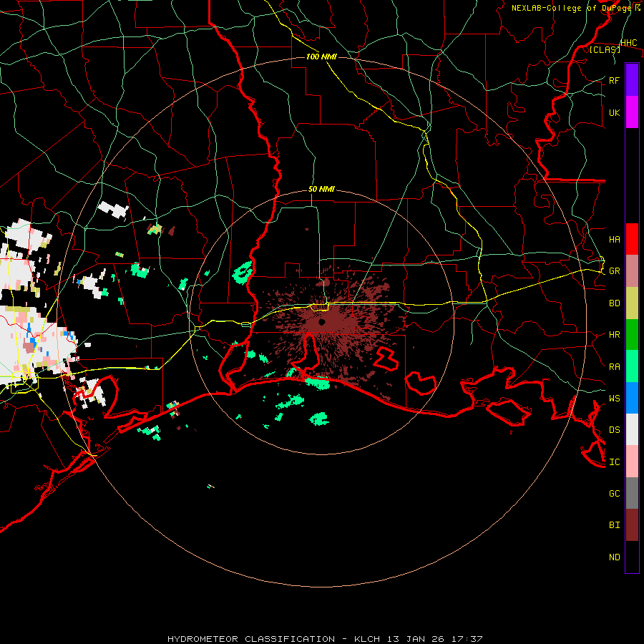Click the RA legend label
Viewport: 644px width, 644px height.
(x=614, y=366)
